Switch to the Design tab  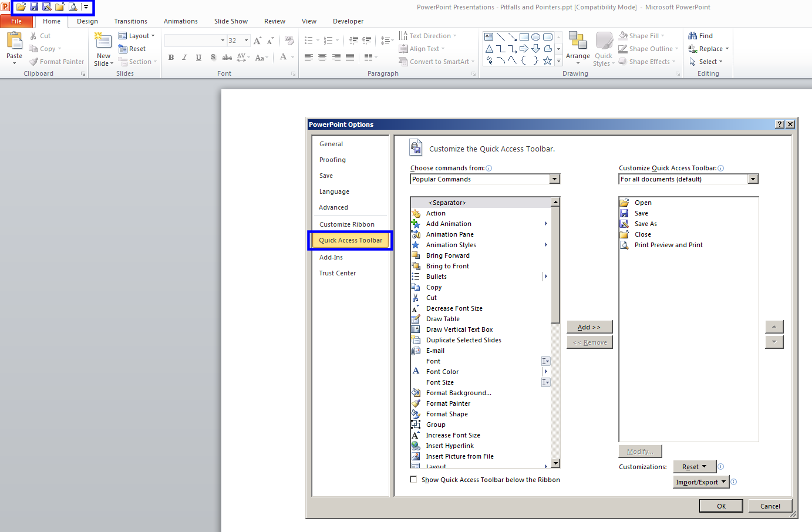point(87,21)
